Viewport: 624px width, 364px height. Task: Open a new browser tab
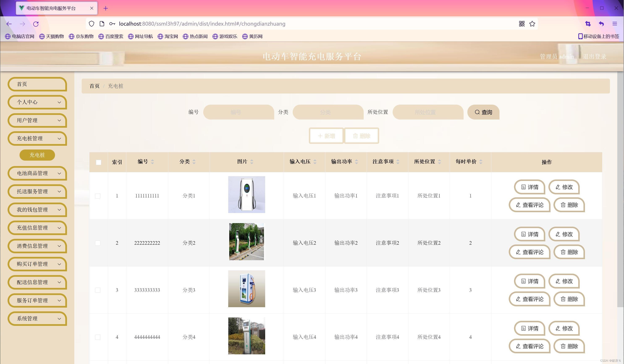click(106, 8)
